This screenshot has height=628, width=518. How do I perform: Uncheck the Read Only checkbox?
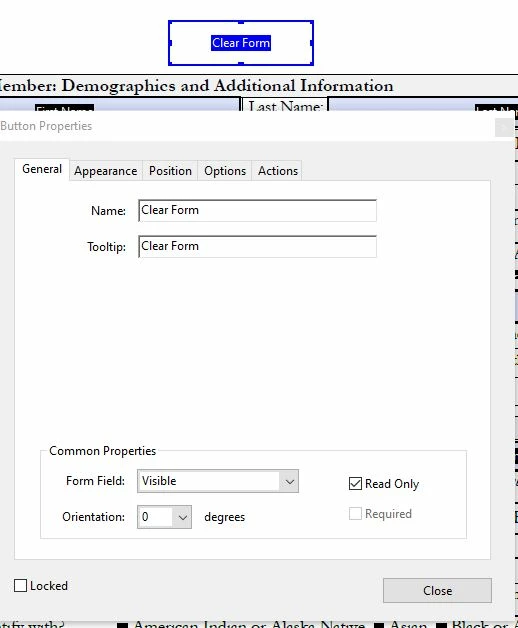[x=355, y=484]
